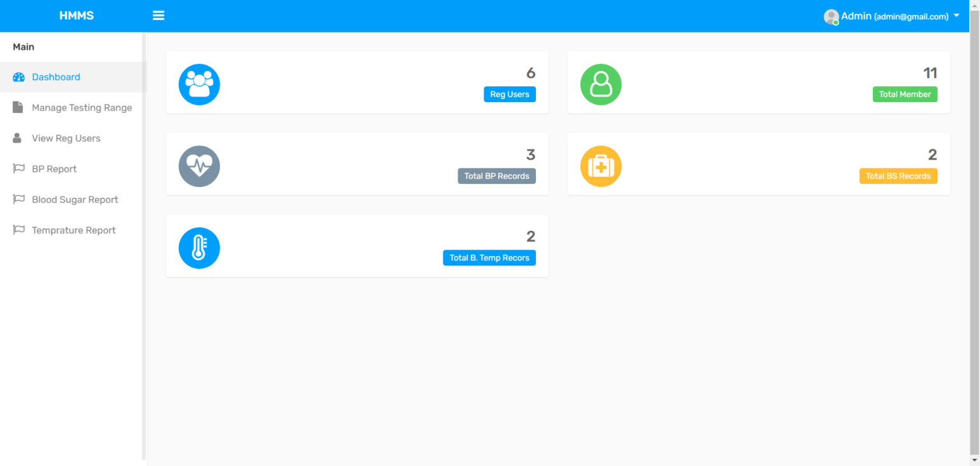Click the thermometer Temp Records icon
The image size is (980, 466).
click(x=199, y=247)
